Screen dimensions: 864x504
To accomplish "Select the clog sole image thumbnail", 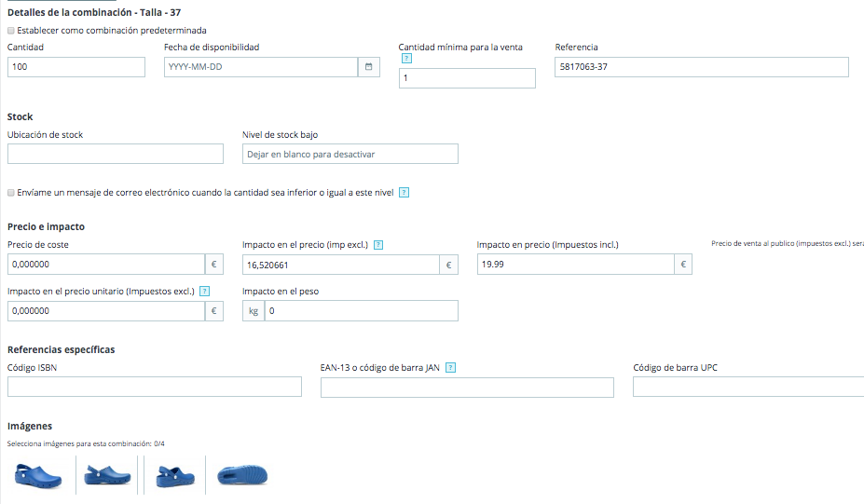I will [x=242, y=475].
